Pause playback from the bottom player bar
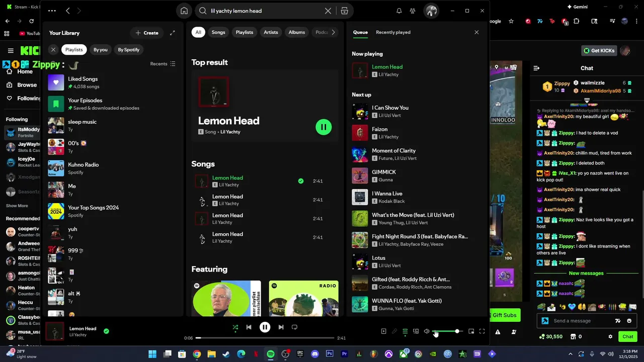644x362 pixels. 265,327
